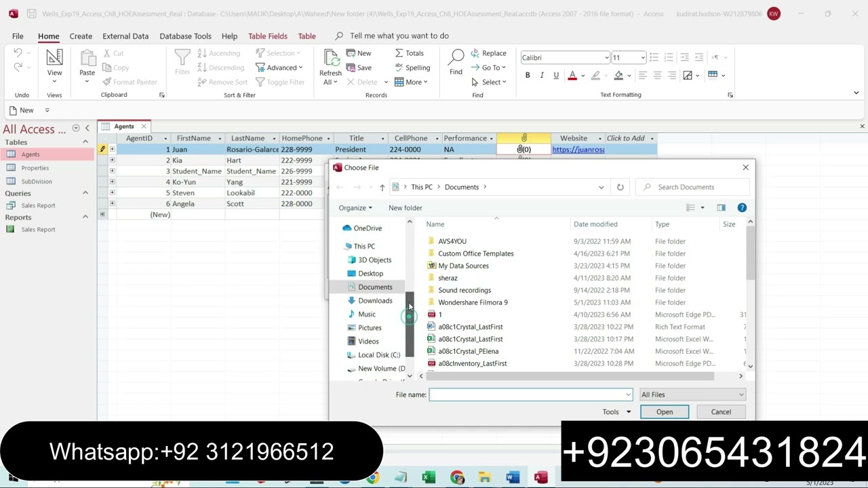Click the Open button in dialog
Screen dimensions: 868x488
665,412
